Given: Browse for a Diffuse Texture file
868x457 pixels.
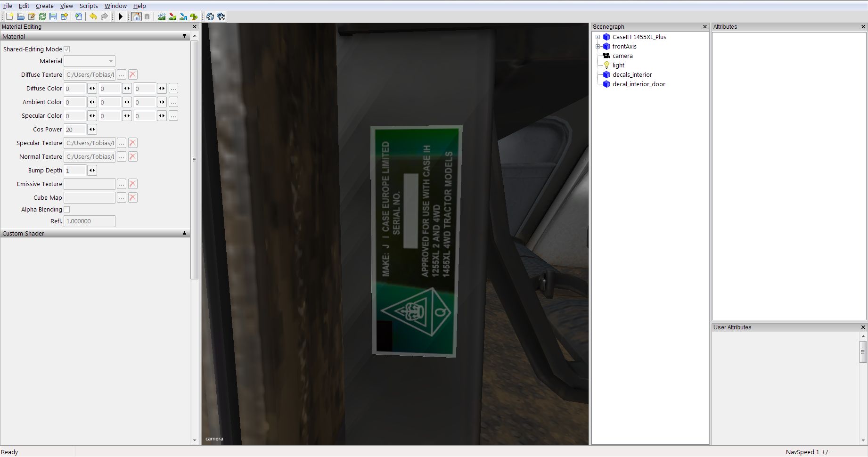Looking at the screenshot, I should point(122,74).
